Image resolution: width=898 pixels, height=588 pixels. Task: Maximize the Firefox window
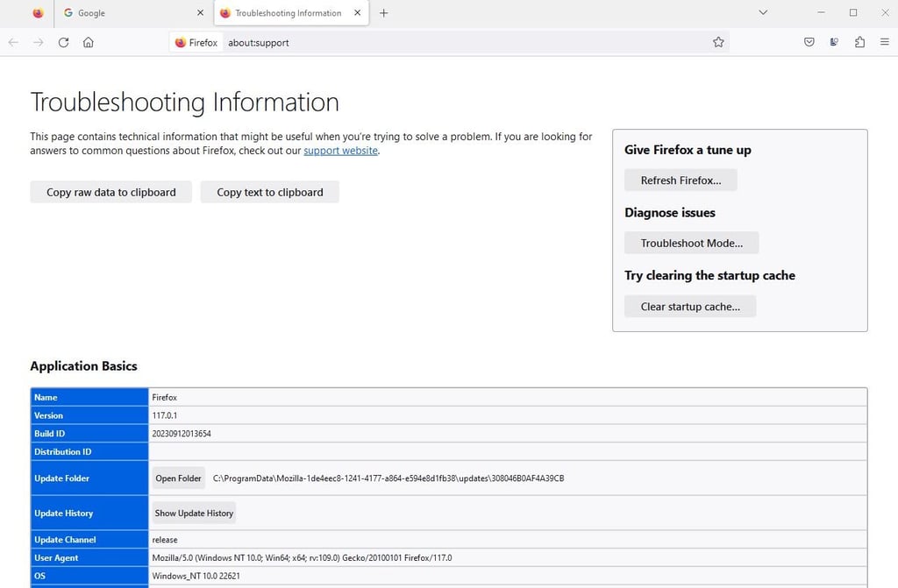coord(852,12)
